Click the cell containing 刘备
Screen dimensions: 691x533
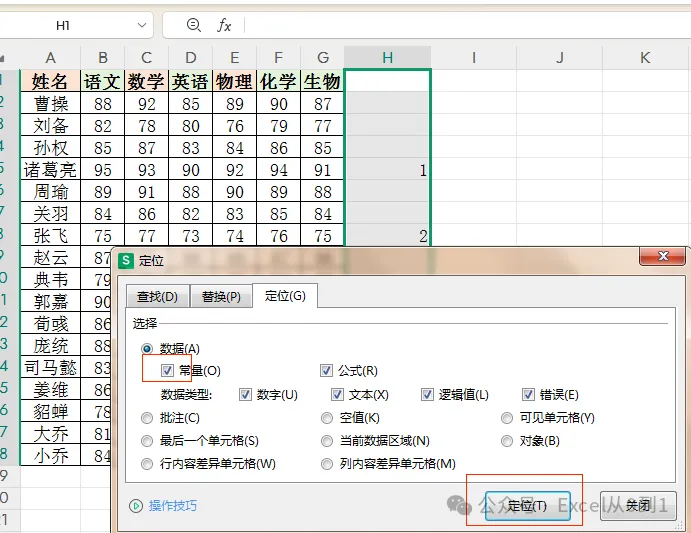click(50, 126)
